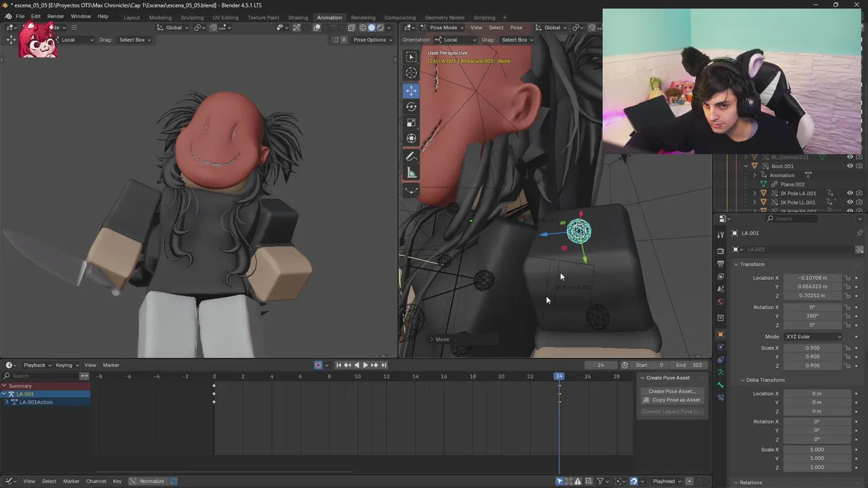Expand LA.001Action channel

(x=7, y=403)
